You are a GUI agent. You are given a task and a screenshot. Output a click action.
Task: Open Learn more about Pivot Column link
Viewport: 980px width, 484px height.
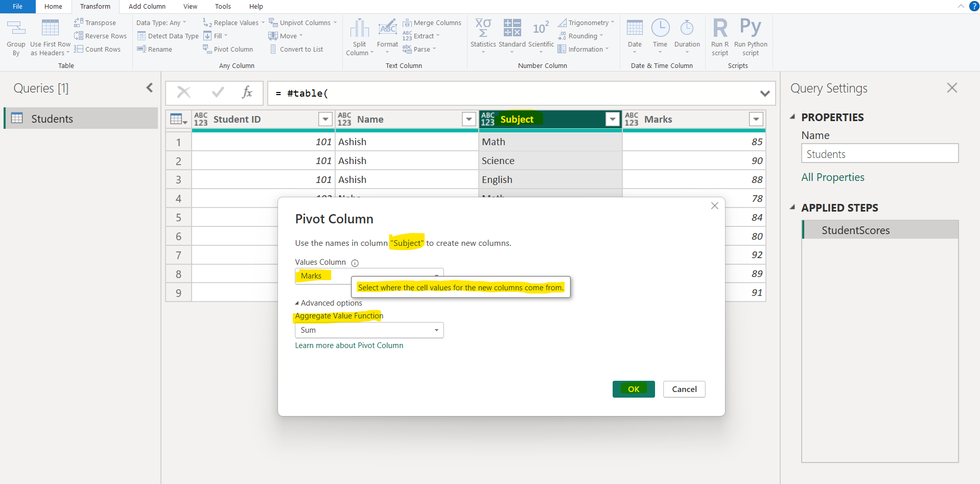point(349,345)
